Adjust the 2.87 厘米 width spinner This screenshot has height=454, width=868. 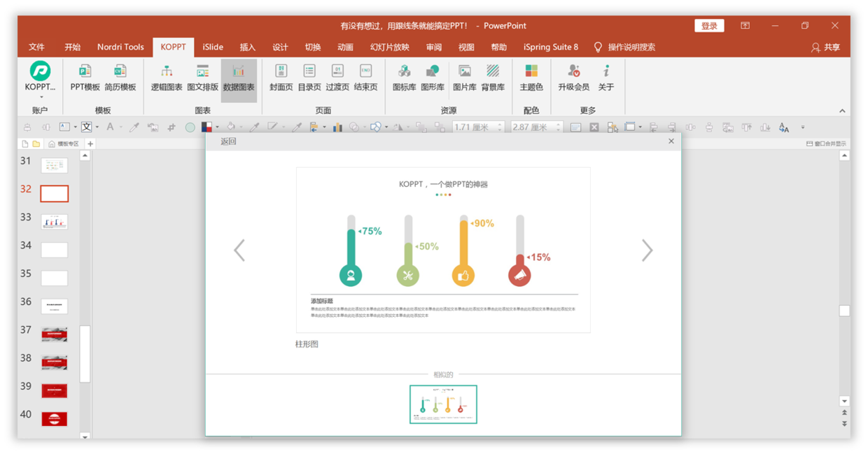pos(559,127)
